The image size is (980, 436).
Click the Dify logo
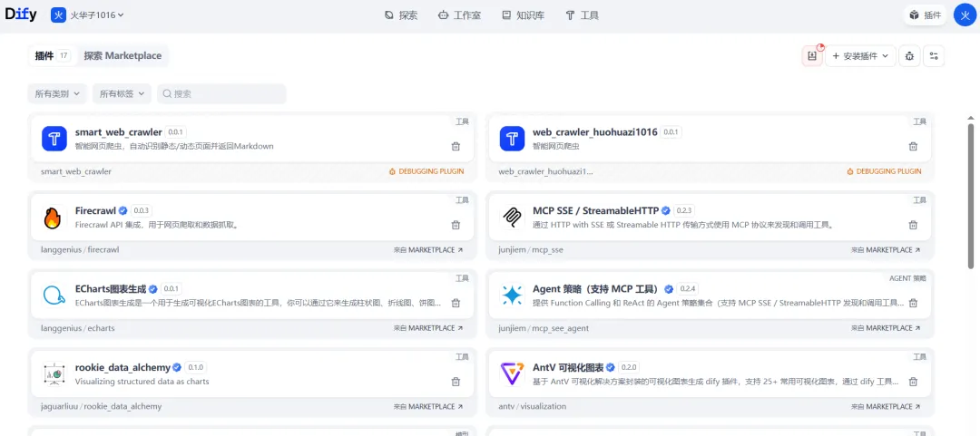[23, 15]
